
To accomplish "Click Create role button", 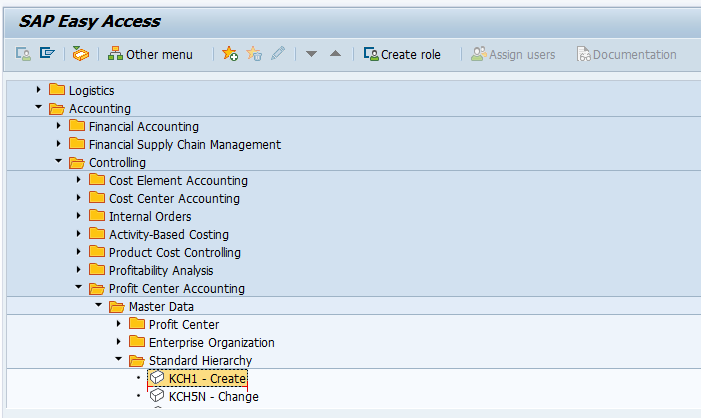I will coord(402,54).
